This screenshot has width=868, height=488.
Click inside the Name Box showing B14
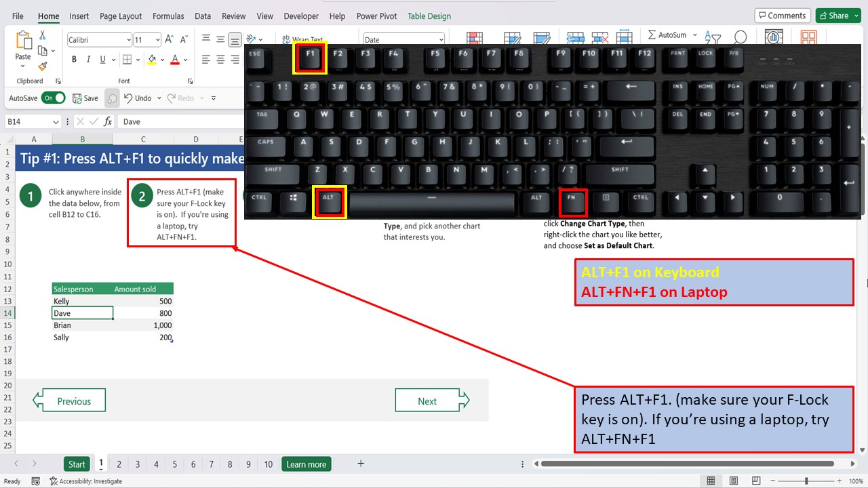(x=27, y=121)
